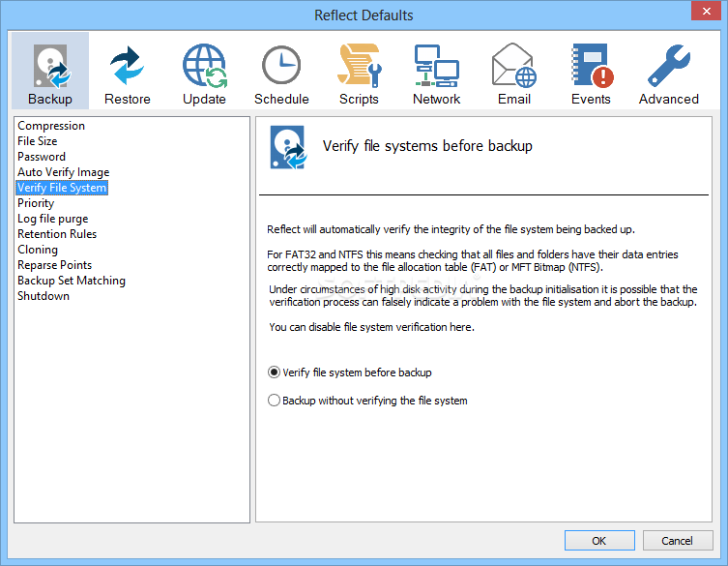Select Compression in the settings list
The image size is (728, 566).
click(x=51, y=126)
